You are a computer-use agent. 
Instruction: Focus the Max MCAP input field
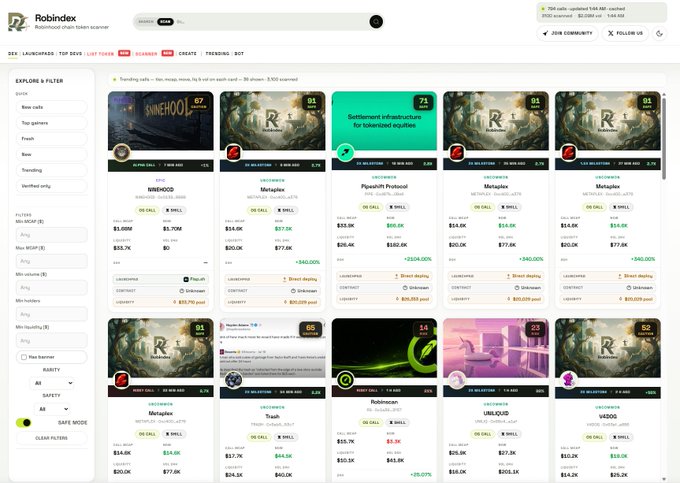(x=52, y=261)
